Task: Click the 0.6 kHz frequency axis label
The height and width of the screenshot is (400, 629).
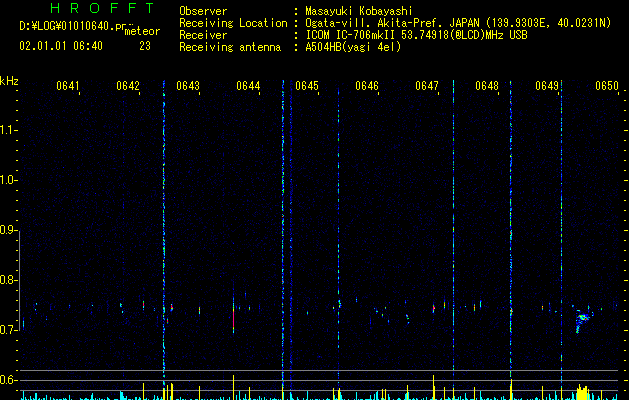Action: (8, 380)
